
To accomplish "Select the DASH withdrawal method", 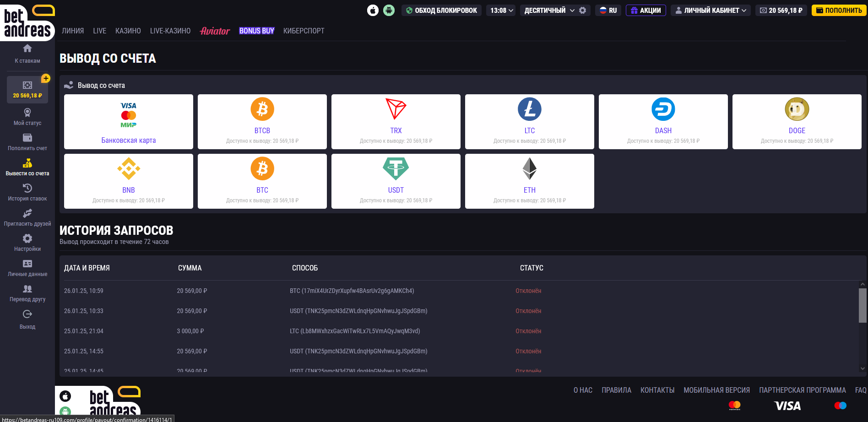I will click(663, 122).
